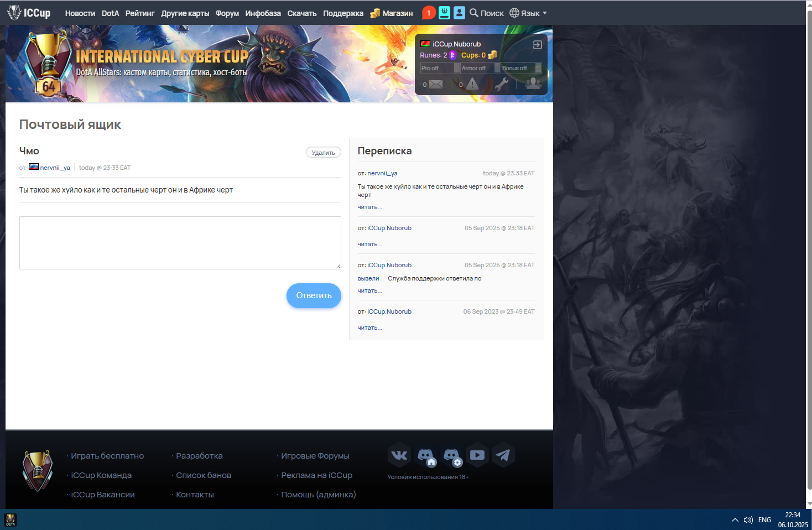Click the purple rune icon
The height and width of the screenshot is (530, 812).
tap(452, 55)
